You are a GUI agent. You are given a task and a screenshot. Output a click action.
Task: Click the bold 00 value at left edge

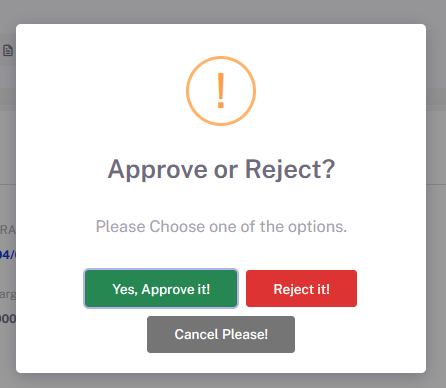(x=8, y=319)
